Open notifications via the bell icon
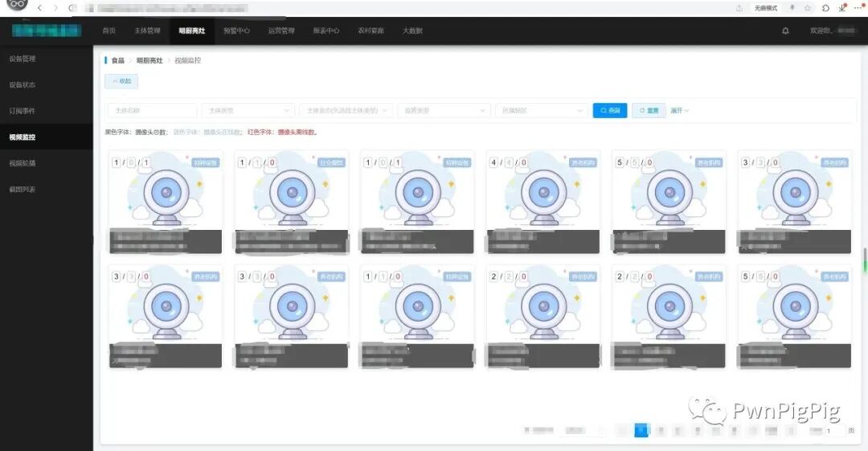Image resolution: width=868 pixels, height=451 pixels. click(x=785, y=31)
